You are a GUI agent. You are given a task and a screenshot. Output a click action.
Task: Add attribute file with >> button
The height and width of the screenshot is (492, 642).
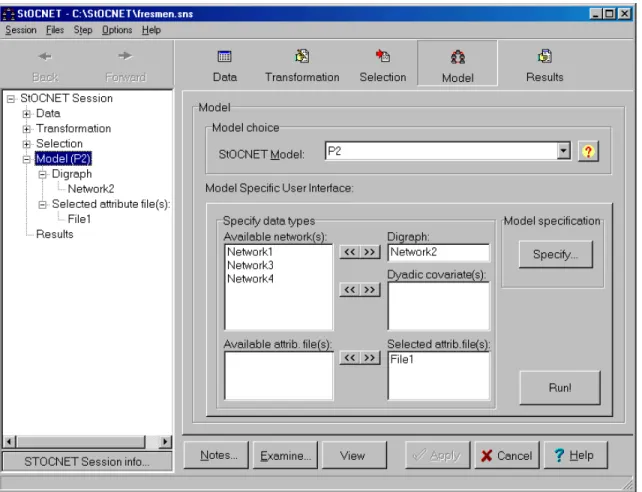[370, 357]
